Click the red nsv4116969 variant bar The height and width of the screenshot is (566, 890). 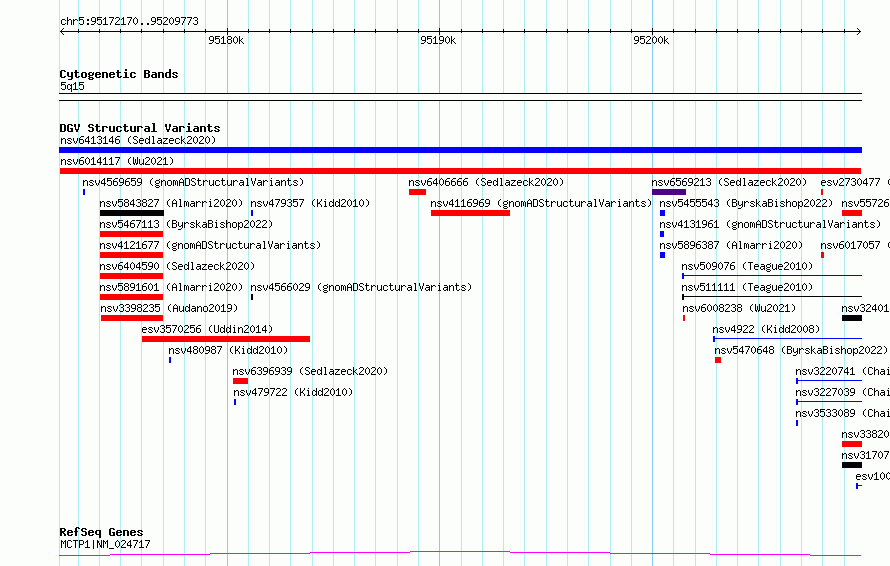pos(470,213)
